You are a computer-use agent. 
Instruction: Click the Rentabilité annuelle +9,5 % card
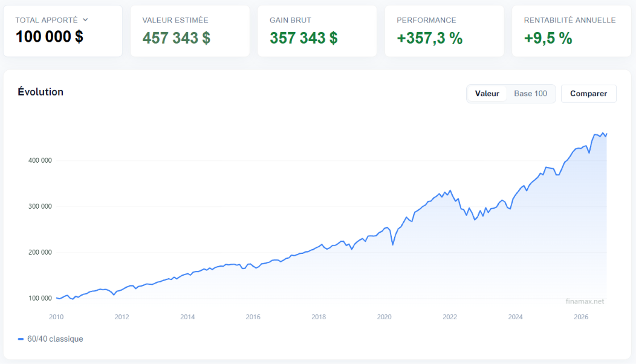coord(571,31)
